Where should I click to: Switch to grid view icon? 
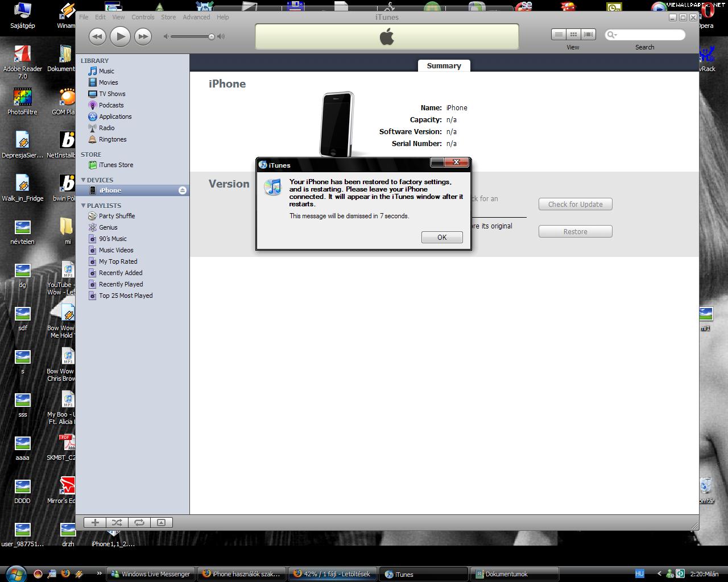[573, 35]
